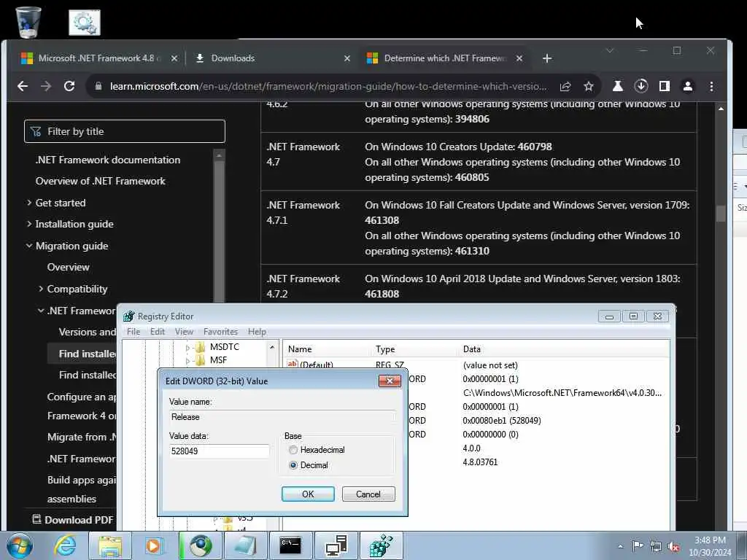Show hidden tray icons arrow
Viewport: 747px width, 560px height.
point(620,546)
